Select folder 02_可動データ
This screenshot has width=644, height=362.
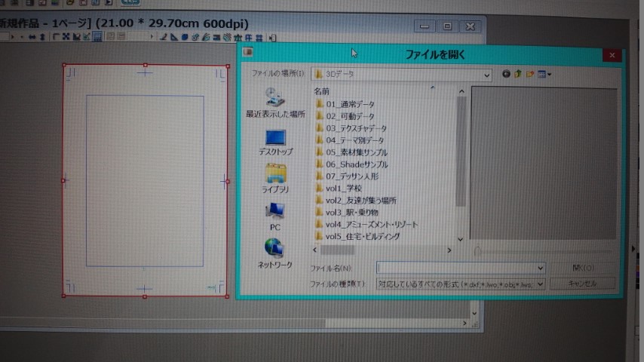345,116
